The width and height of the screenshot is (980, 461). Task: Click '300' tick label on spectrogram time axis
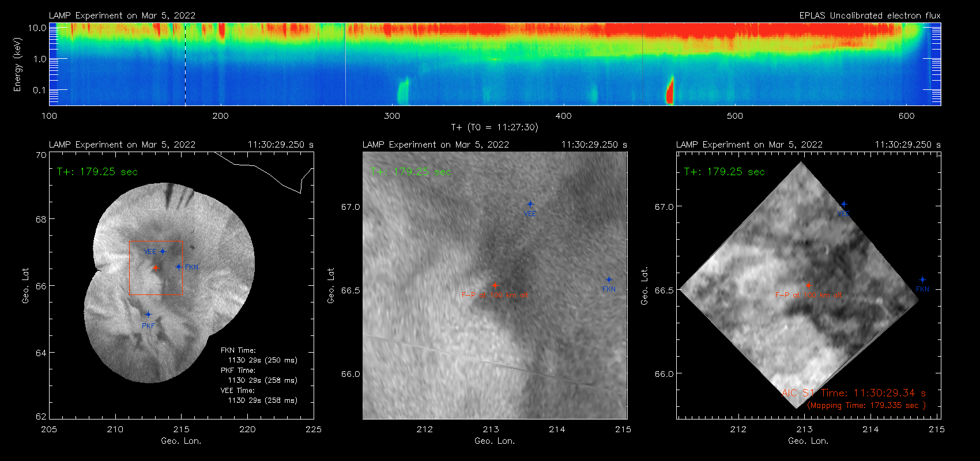click(x=392, y=116)
